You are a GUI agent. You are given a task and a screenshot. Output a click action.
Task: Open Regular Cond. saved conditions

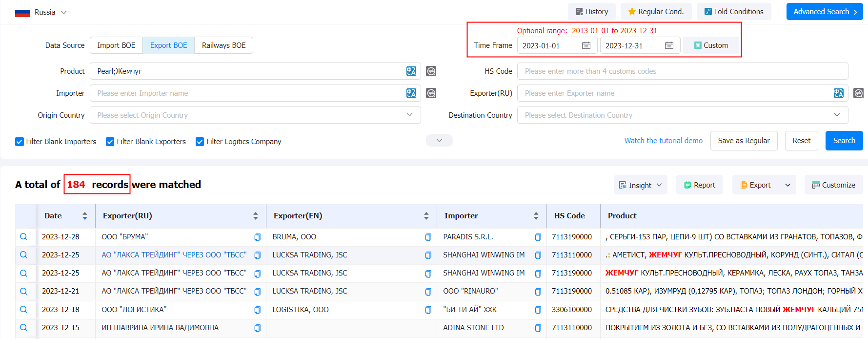coord(656,12)
